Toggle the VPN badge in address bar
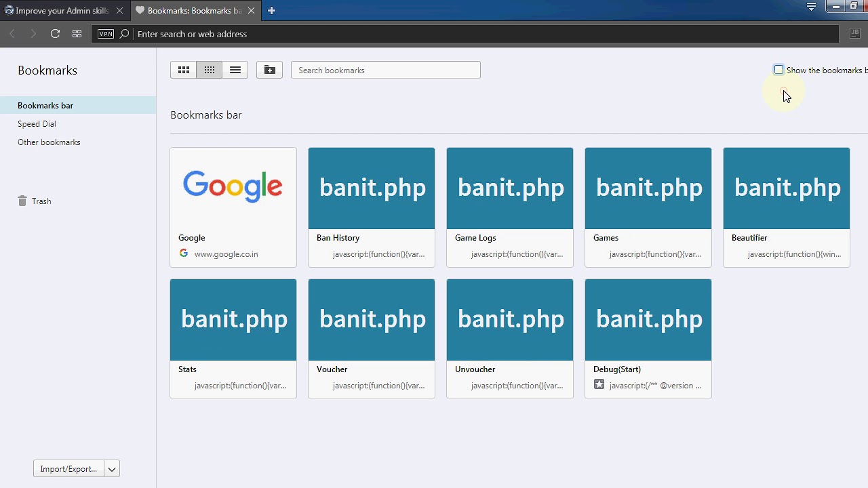This screenshot has width=868, height=488. point(106,34)
